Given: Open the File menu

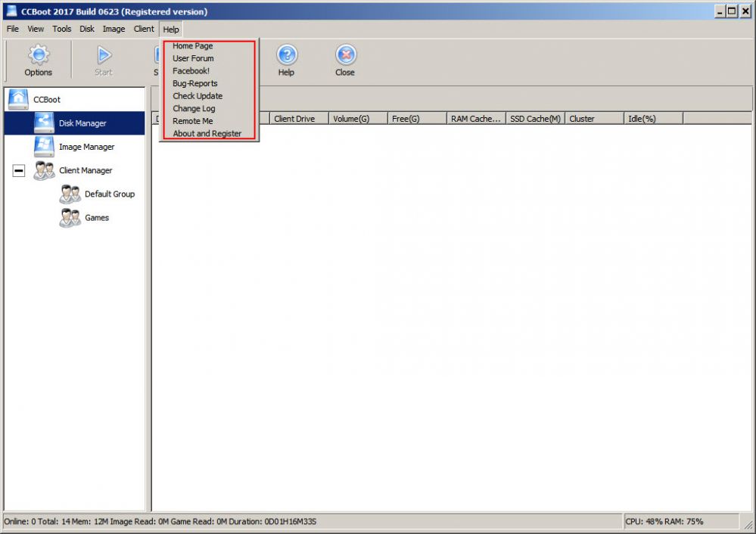Looking at the screenshot, I should pyautogui.click(x=13, y=29).
